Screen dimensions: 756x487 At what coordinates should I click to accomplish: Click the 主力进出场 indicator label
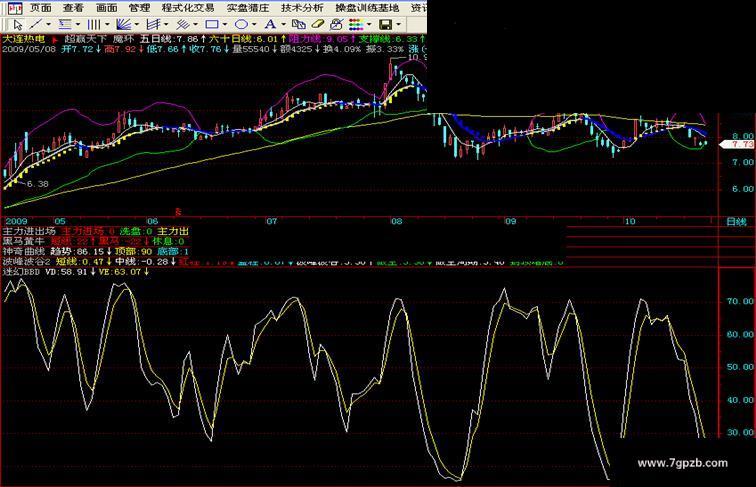(29, 231)
